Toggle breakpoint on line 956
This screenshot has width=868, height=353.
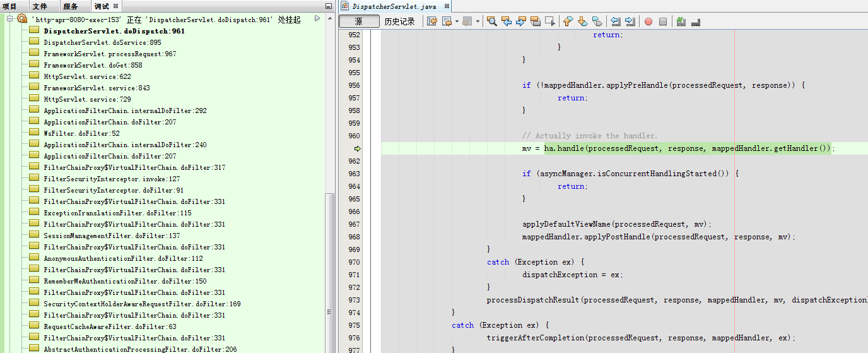354,85
